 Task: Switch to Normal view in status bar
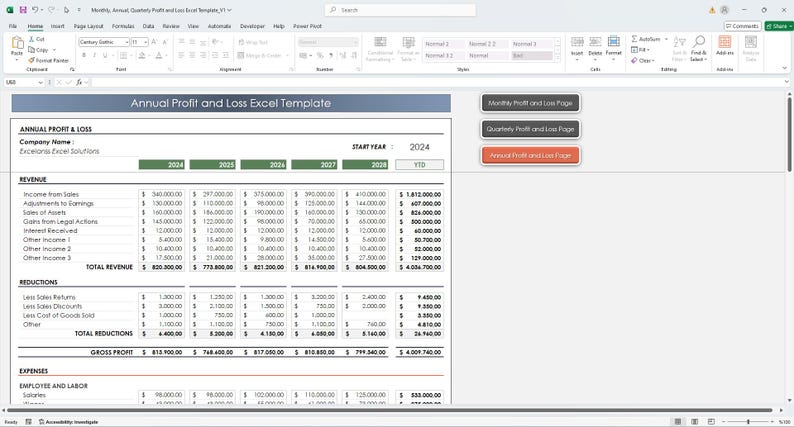coord(678,421)
